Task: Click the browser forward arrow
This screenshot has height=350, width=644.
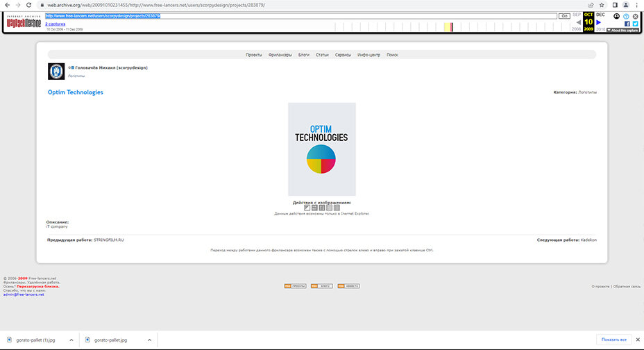Action: pos(17,5)
